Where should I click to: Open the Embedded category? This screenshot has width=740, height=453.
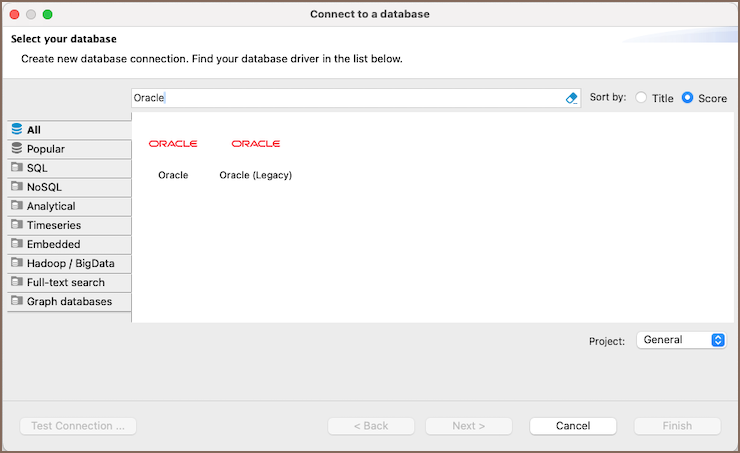[x=53, y=244]
